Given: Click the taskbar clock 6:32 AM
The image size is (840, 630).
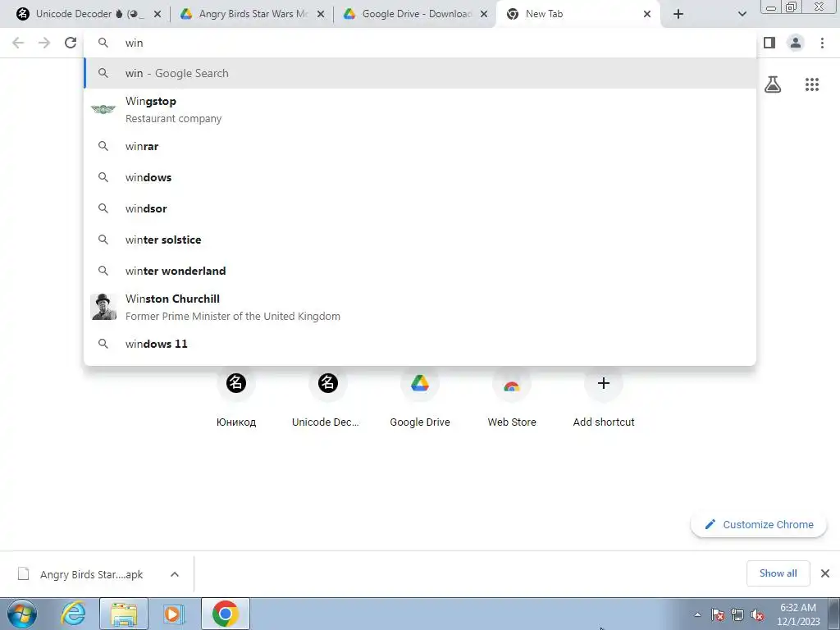Looking at the screenshot, I should coord(798,614).
